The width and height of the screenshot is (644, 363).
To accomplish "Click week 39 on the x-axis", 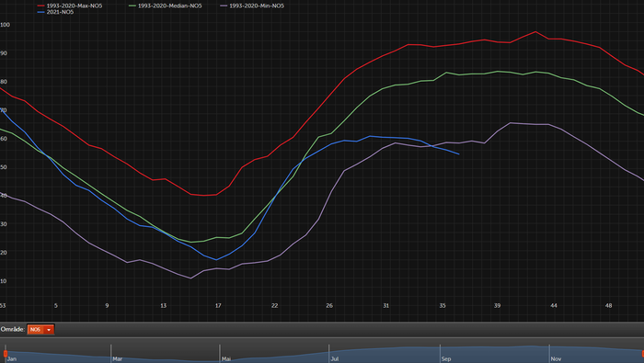I will tap(498, 306).
